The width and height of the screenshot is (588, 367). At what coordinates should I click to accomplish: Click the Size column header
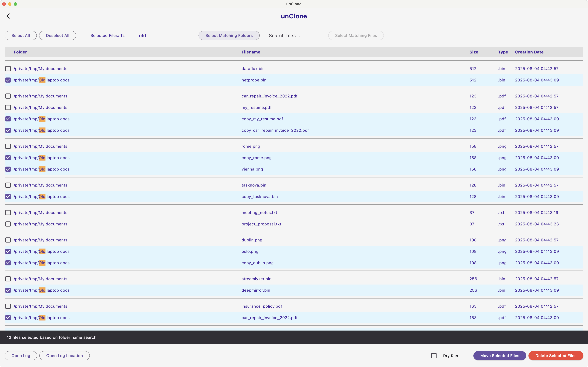click(x=474, y=52)
